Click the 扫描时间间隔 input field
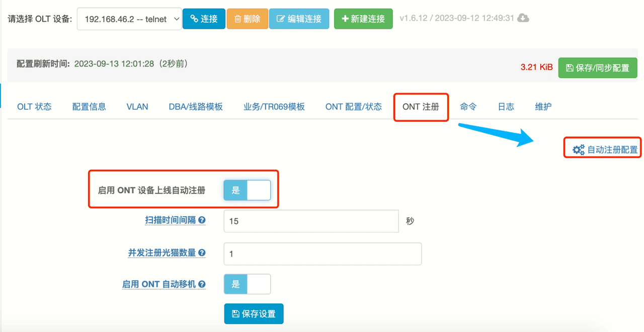 click(x=311, y=221)
